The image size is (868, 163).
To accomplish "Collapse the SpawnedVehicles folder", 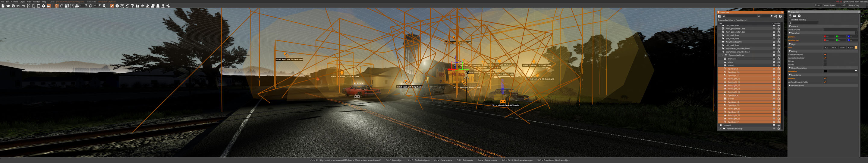I will pyautogui.click(x=722, y=55).
